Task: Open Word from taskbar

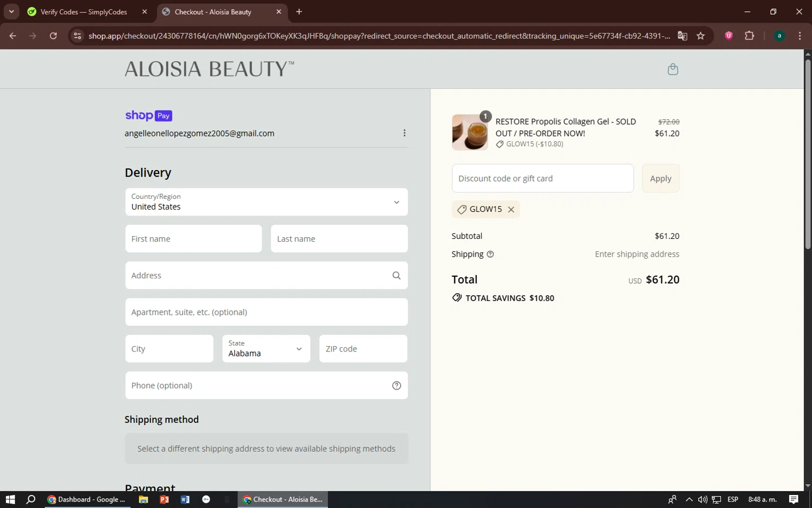Action: click(x=185, y=499)
